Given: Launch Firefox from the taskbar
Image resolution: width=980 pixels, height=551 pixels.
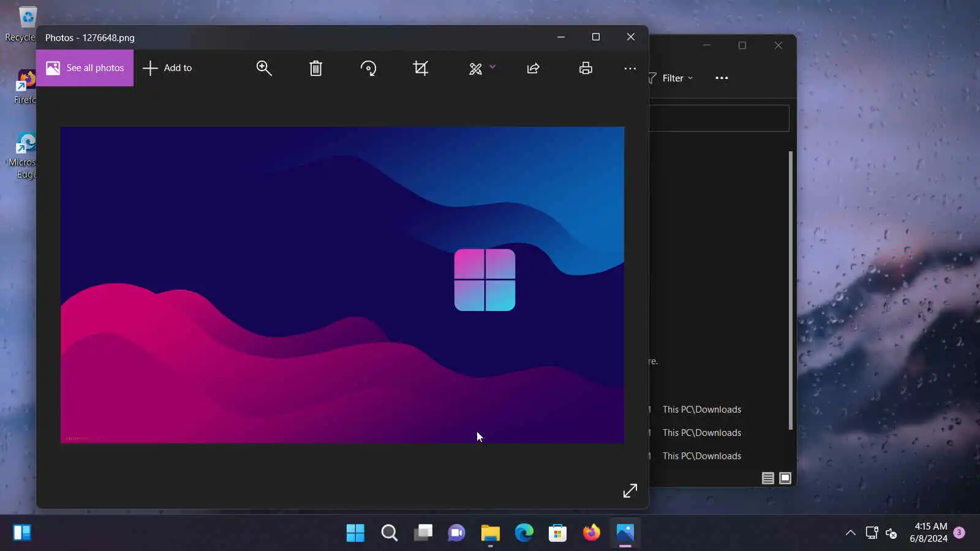Looking at the screenshot, I should [591, 533].
